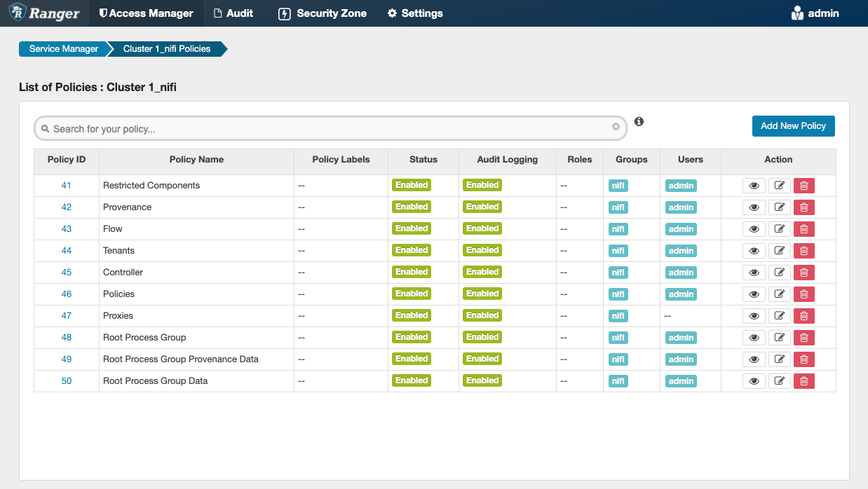Click the search info icon
This screenshot has height=489, width=868.
click(639, 122)
